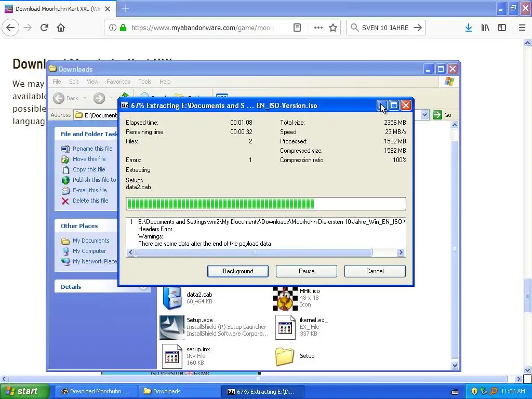Click Go button next to address bar
The height and width of the screenshot is (399, 532).
pyautogui.click(x=443, y=115)
